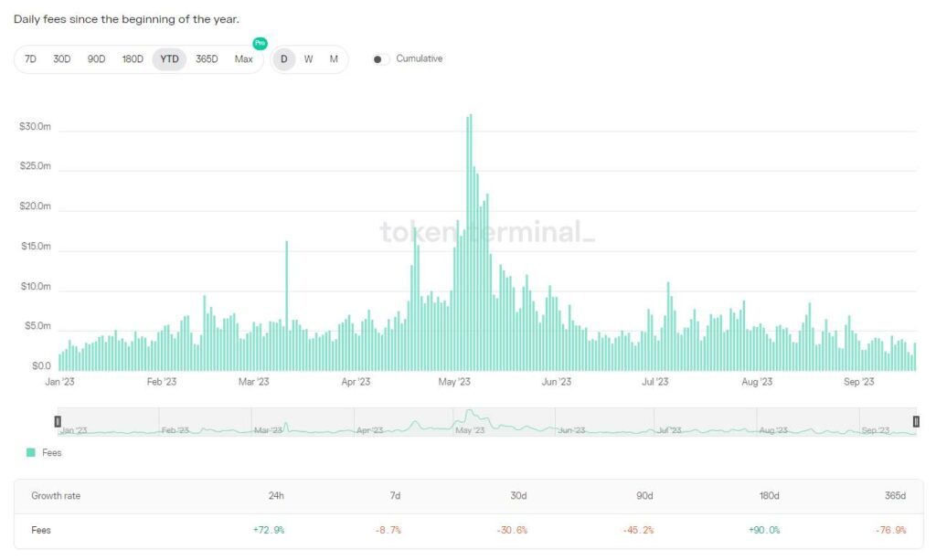Click the $30.0m y-axis label
Image resolution: width=936 pixels, height=560 pixels.
coord(36,126)
